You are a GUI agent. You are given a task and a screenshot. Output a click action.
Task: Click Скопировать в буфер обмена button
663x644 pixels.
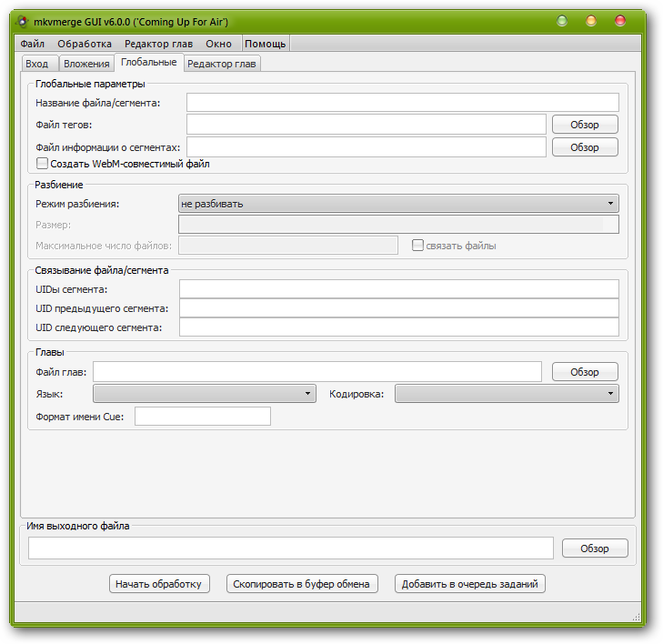pyautogui.click(x=302, y=584)
